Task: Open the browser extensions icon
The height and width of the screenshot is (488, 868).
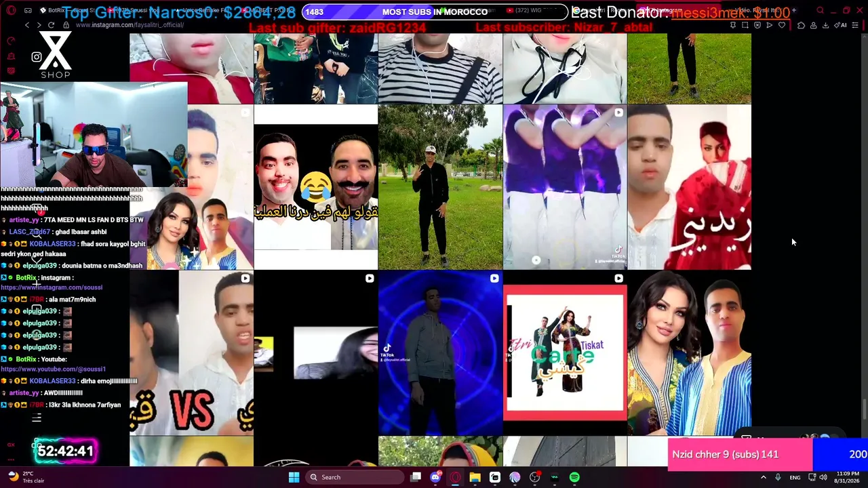Action: (x=801, y=25)
